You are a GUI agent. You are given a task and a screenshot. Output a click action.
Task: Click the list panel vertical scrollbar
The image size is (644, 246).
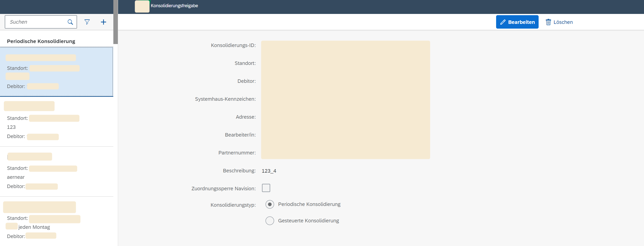point(116,22)
